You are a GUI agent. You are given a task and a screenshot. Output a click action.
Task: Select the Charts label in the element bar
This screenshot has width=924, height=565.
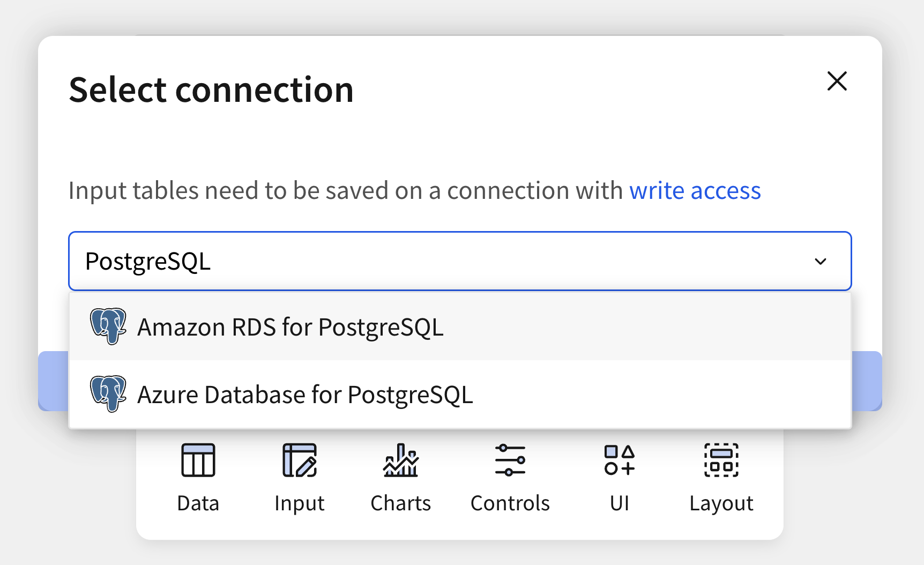[x=401, y=503]
